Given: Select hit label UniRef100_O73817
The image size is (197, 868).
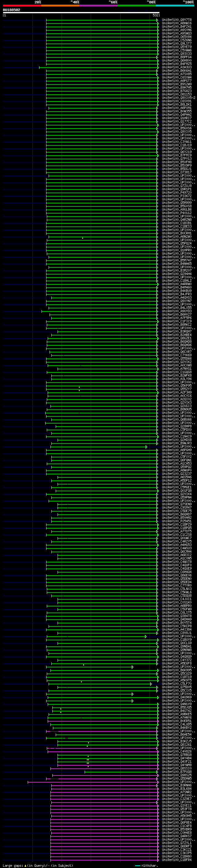Looking at the screenshot, I should coord(177,172).
